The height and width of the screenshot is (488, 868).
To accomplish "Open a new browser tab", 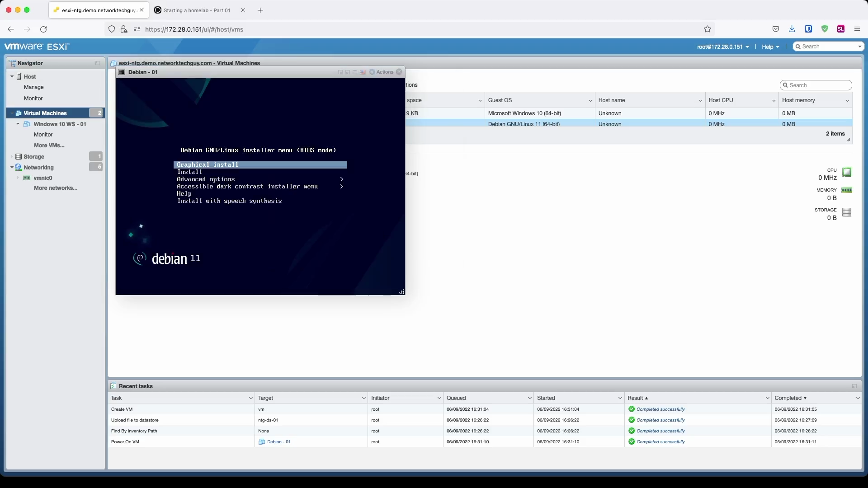I will pyautogui.click(x=260, y=10).
